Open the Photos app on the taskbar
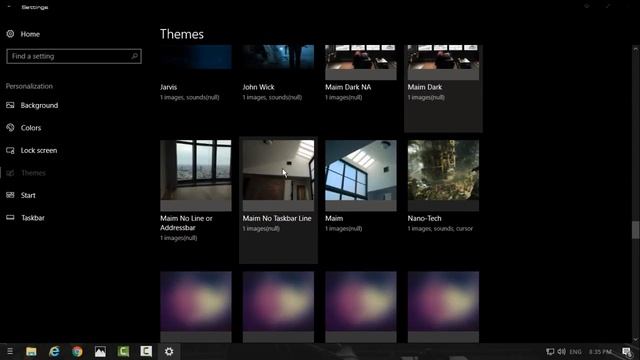The height and width of the screenshot is (360, 640). pyautogui.click(x=100, y=351)
